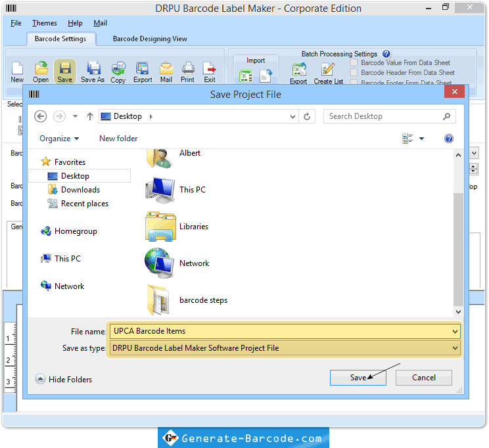Close the Save Project File dialog
Screen dimensions: 489x448
click(x=455, y=92)
